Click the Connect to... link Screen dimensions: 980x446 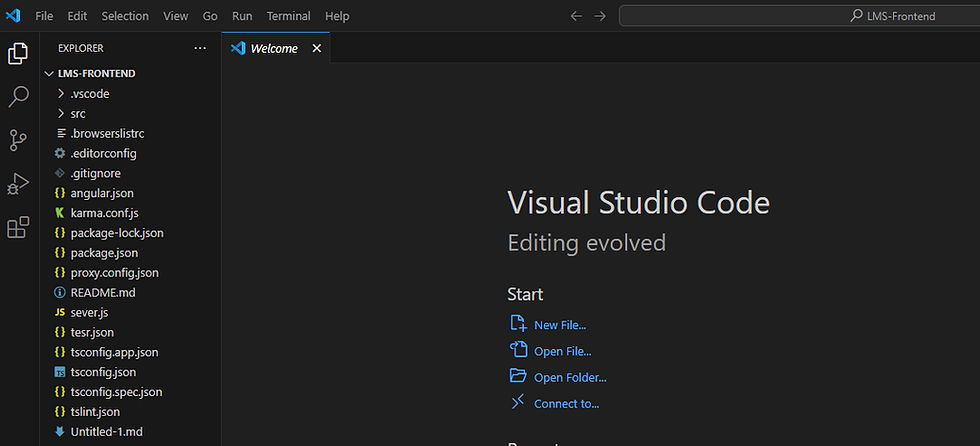(x=566, y=403)
